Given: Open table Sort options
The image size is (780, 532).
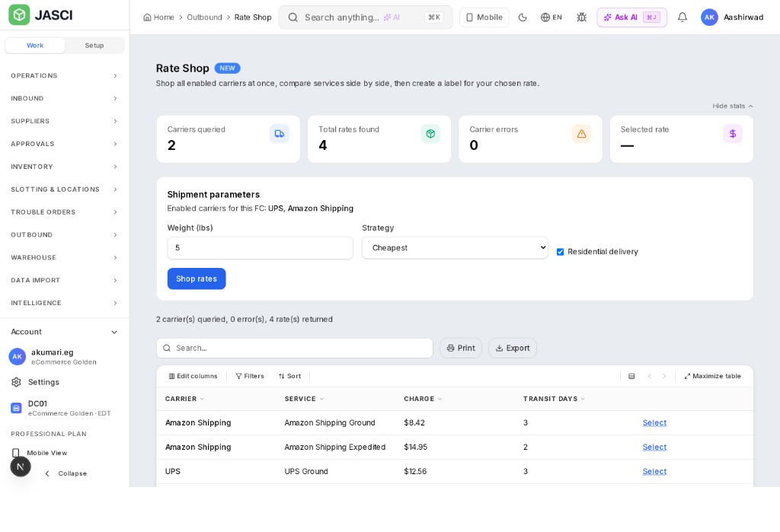Looking at the screenshot, I should [289, 377].
